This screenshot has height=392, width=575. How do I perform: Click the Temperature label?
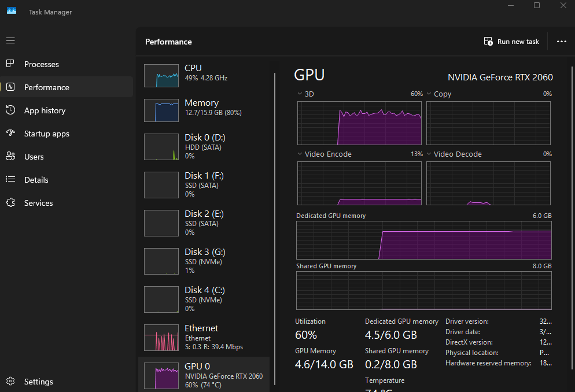pos(385,380)
